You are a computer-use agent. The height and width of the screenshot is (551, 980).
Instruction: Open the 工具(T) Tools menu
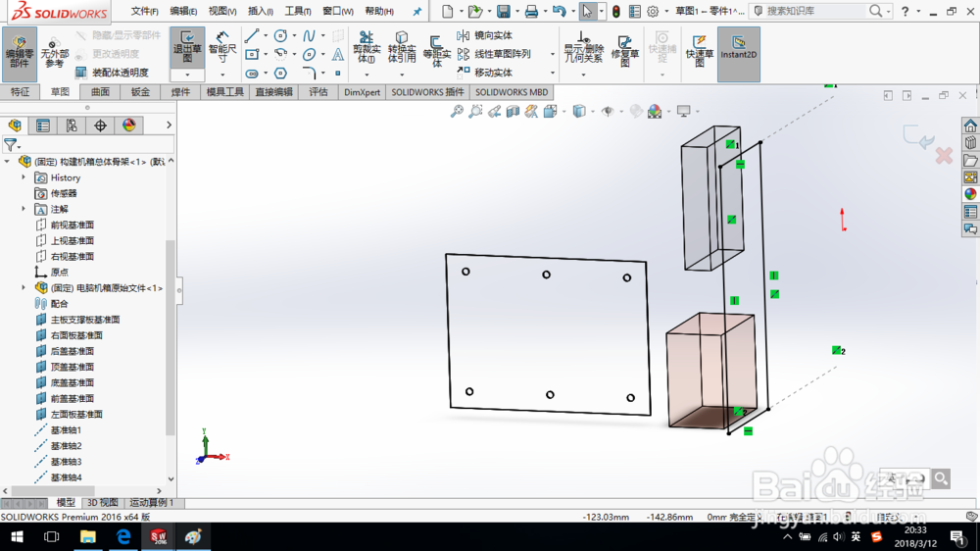[298, 11]
